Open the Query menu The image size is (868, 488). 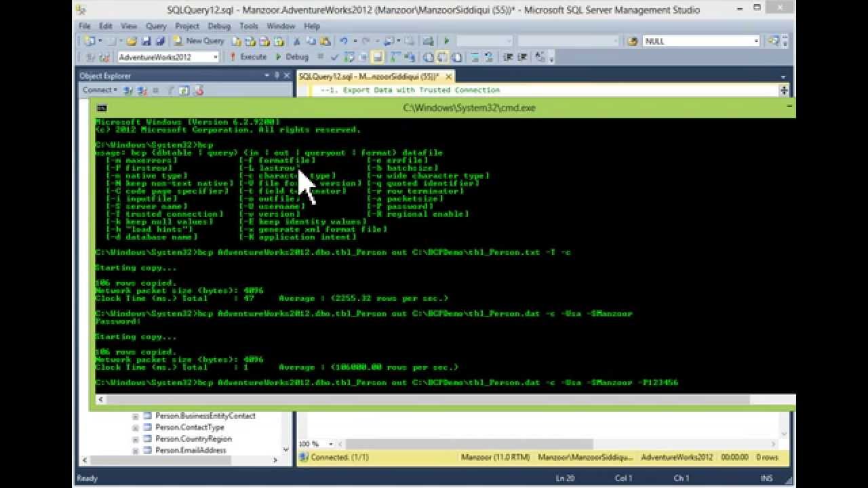[156, 26]
